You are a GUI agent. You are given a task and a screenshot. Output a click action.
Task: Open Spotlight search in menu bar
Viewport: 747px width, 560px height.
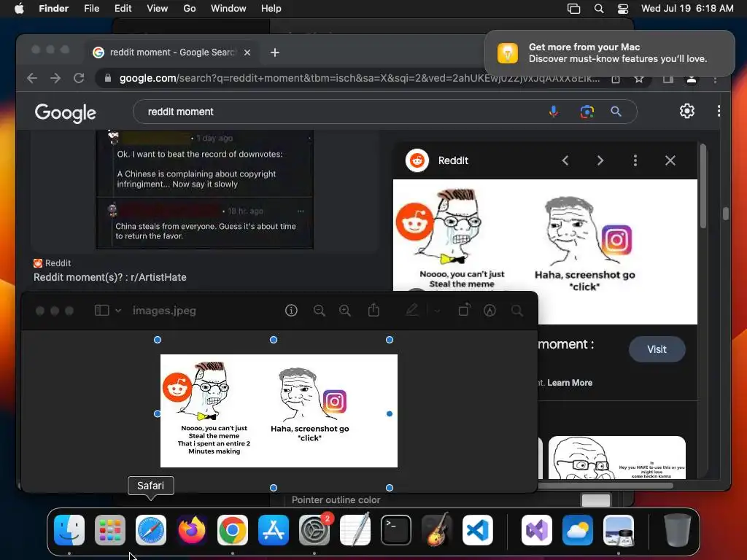coord(599,9)
